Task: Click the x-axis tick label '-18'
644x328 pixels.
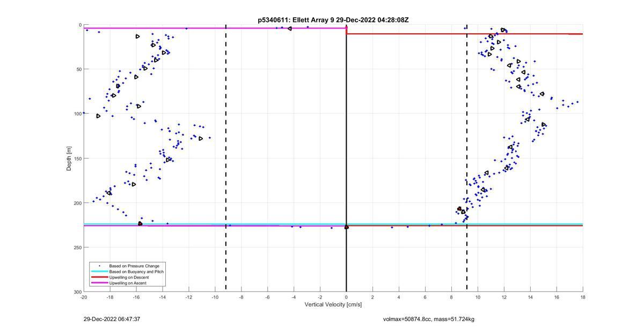Action: [x=110, y=297]
